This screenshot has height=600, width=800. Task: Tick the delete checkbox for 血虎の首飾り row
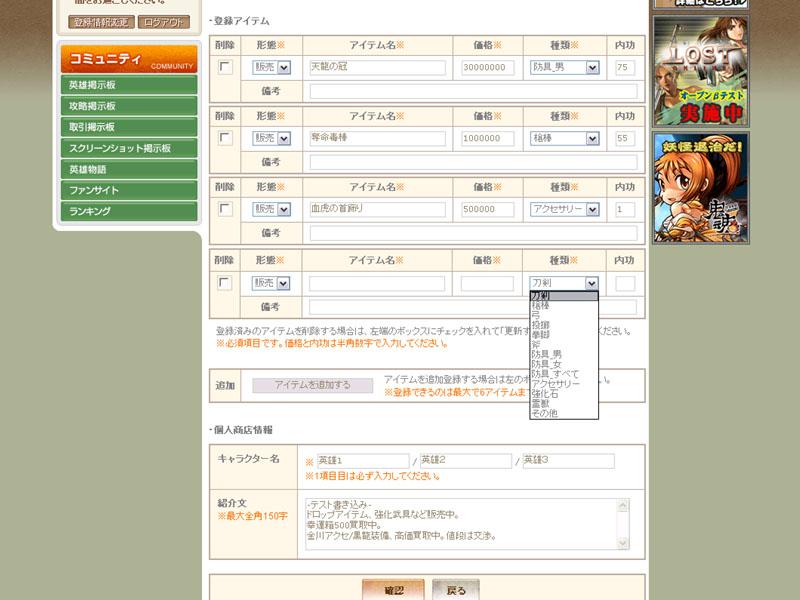[225, 209]
